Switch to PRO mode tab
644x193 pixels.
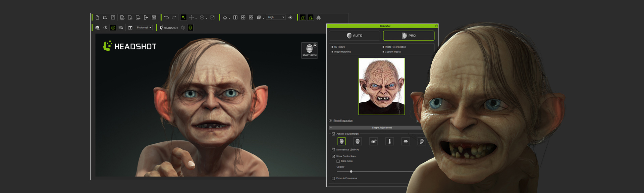click(409, 36)
